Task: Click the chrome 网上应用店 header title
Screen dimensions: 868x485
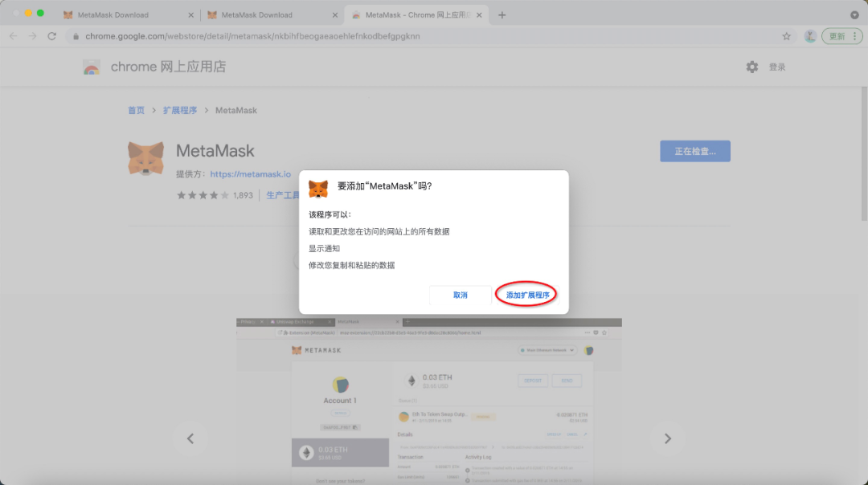Action: [168, 67]
